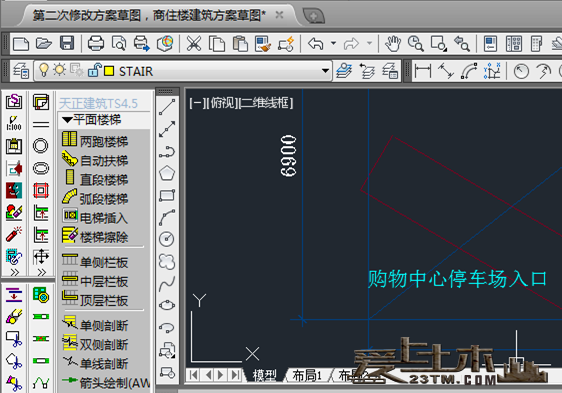
Task: Click the Cut scissors icon
Action: [194, 44]
